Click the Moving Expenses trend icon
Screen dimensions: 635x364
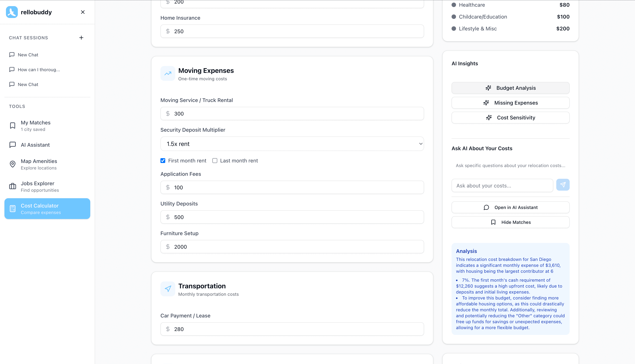click(168, 73)
